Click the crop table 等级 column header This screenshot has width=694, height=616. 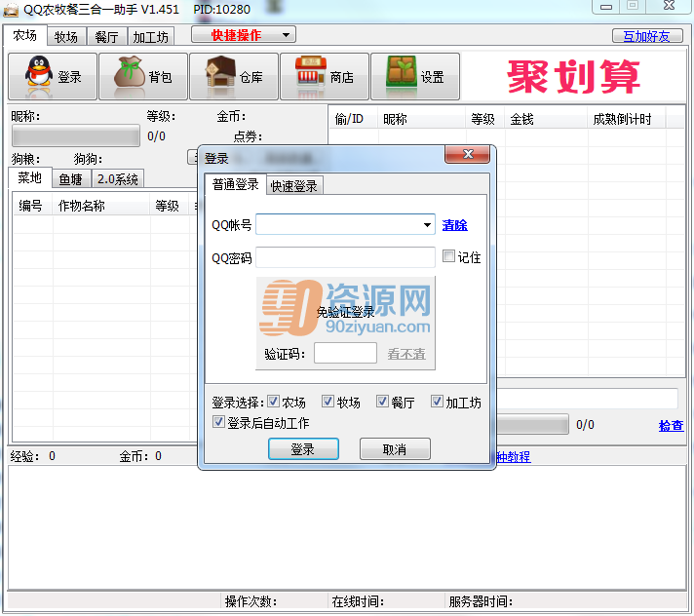[x=170, y=206]
